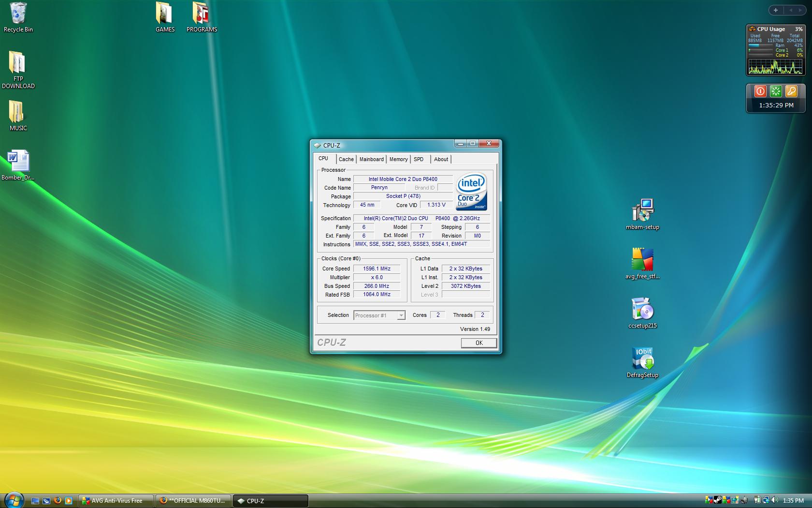Click the Rated FSB 1064.0 MHz value

pyautogui.click(x=377, y=294)
